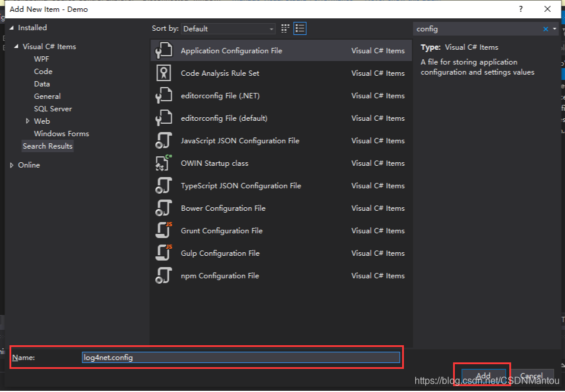
Task: Select the WPF category
Action: [41, 59]
